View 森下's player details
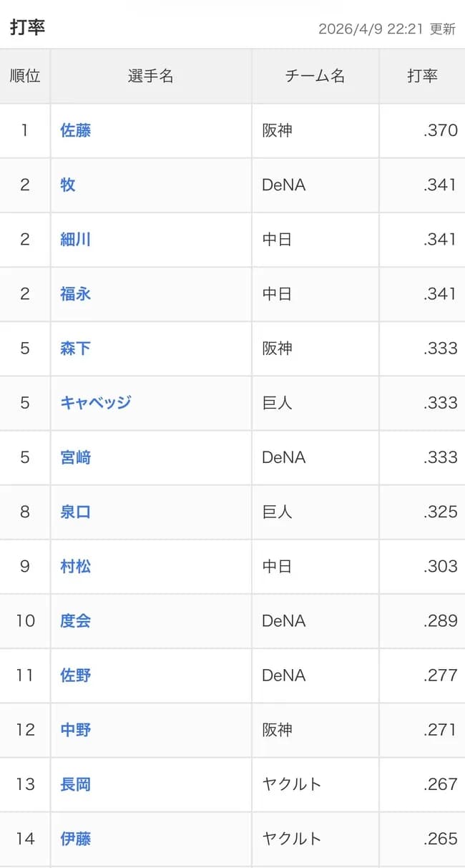Image resolution: width=465 pixels, height=868 pixels. 76,348
